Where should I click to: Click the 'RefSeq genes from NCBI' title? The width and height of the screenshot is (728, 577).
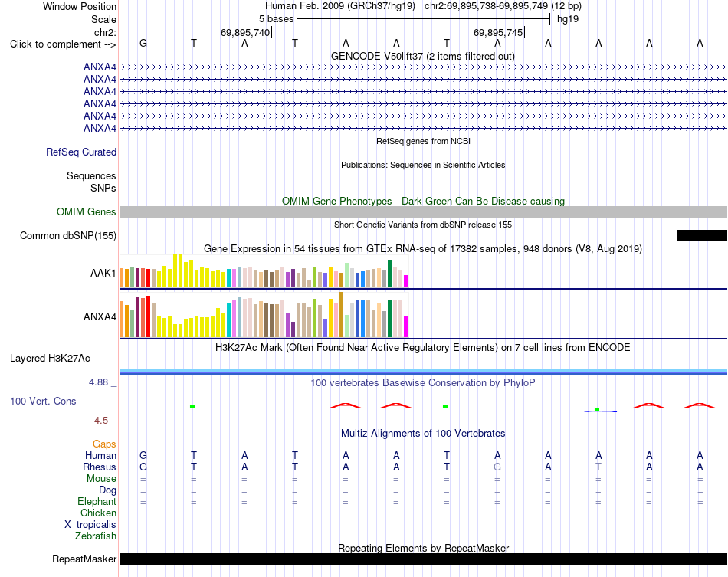[x=424, y=141]
